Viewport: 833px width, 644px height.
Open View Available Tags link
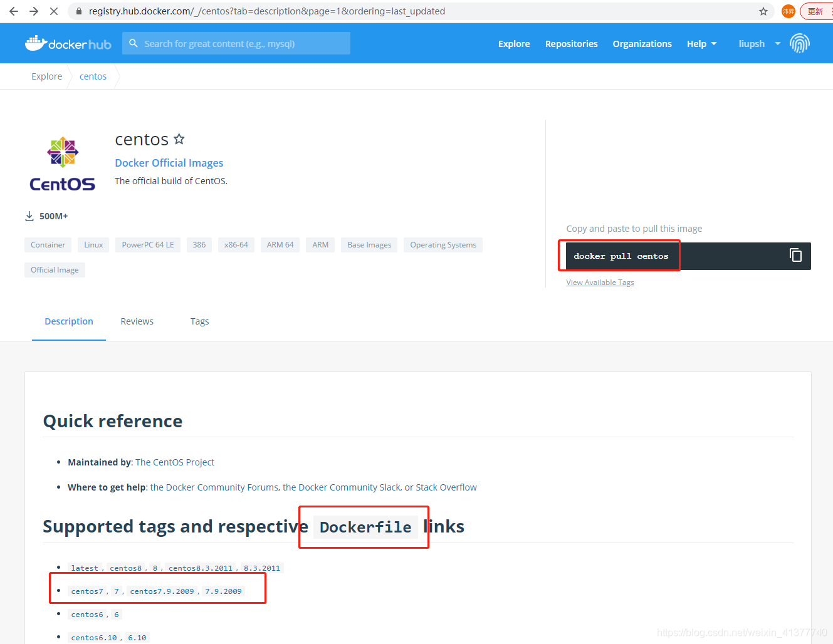tap(600, 283)
